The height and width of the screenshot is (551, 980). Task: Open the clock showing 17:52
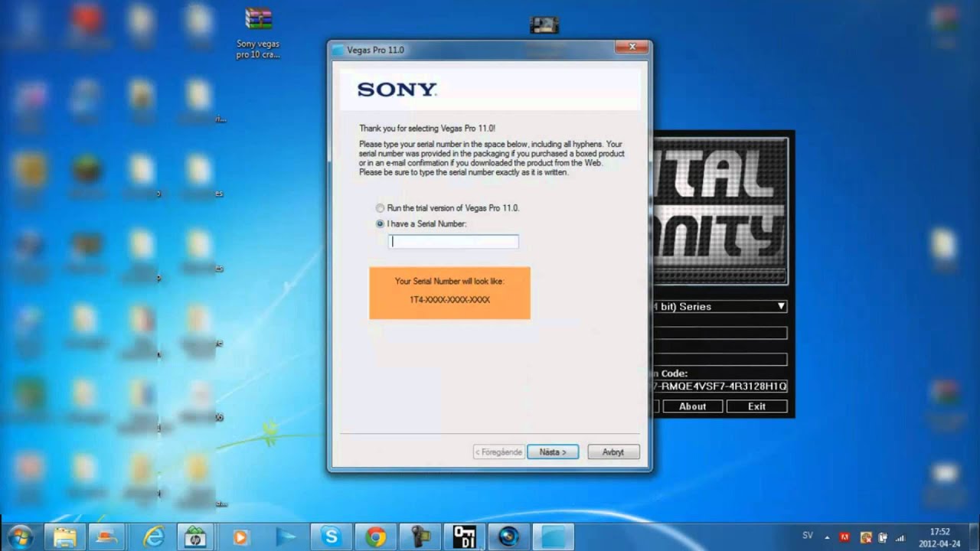pos(939,536)
